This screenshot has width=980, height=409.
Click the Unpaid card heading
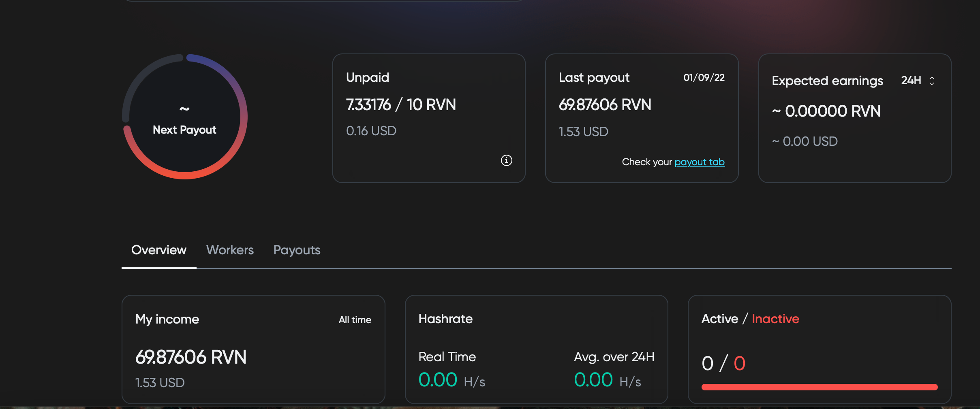(x=368, y=77)
